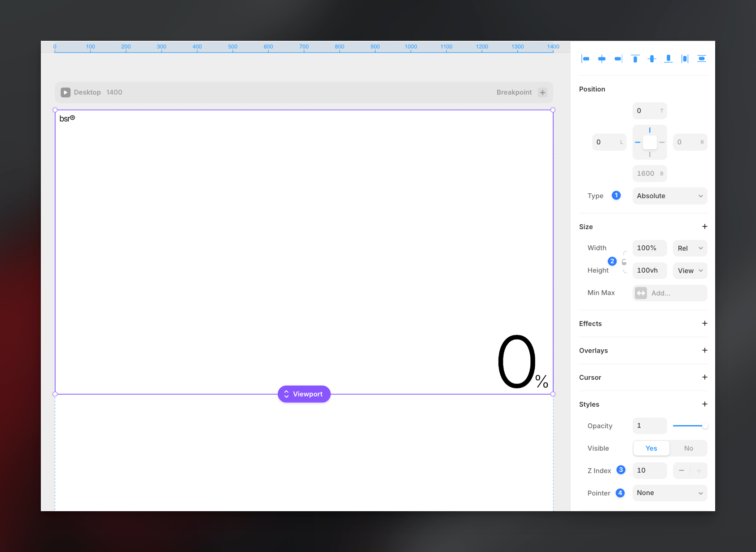Click the align right icon
The height and width of the screenshot is (552, 756).
click(x=618, y=59)
